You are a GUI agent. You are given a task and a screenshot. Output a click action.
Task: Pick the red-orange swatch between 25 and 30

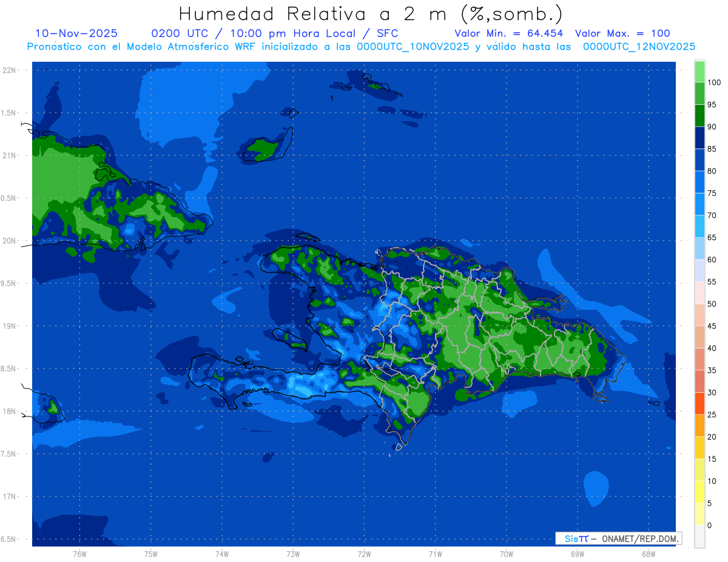[x=699, y=403]
